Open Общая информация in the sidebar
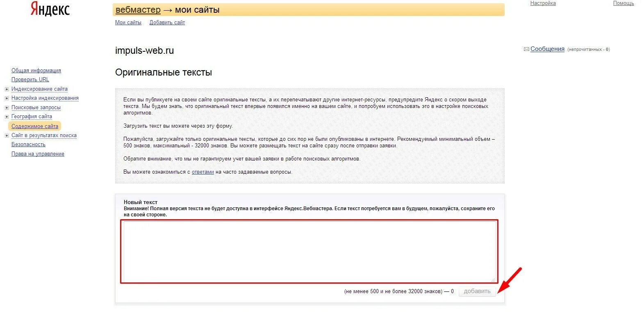The height and width of the screenshot is (312, 644). (x=36, y=71)
